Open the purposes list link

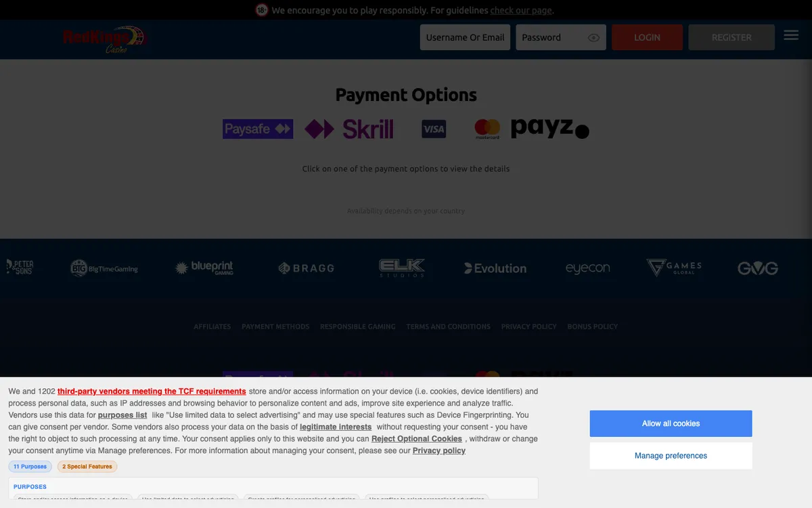122,415
